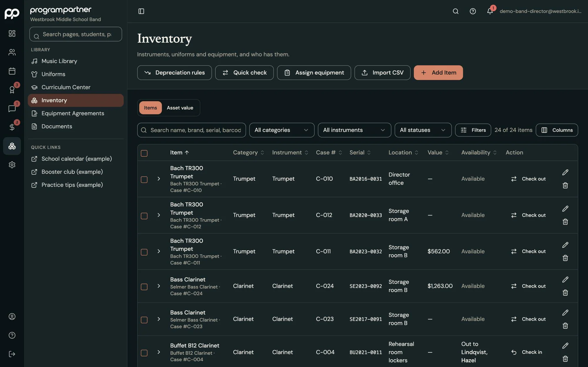This screenshot has width=588, height=367.
Task: Open the help circle icon in top bar
Action: tap(472, 11)
